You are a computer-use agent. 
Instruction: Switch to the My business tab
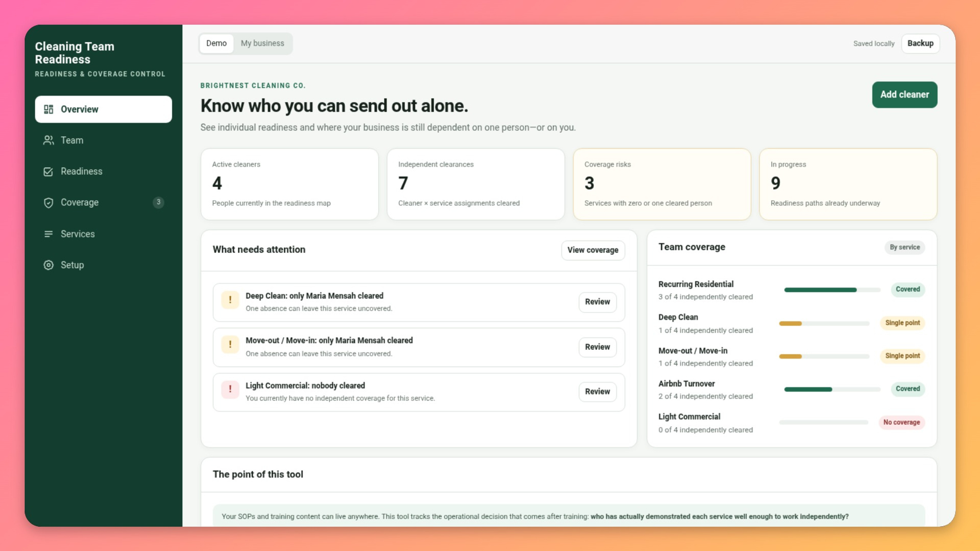tap(263, 43)
